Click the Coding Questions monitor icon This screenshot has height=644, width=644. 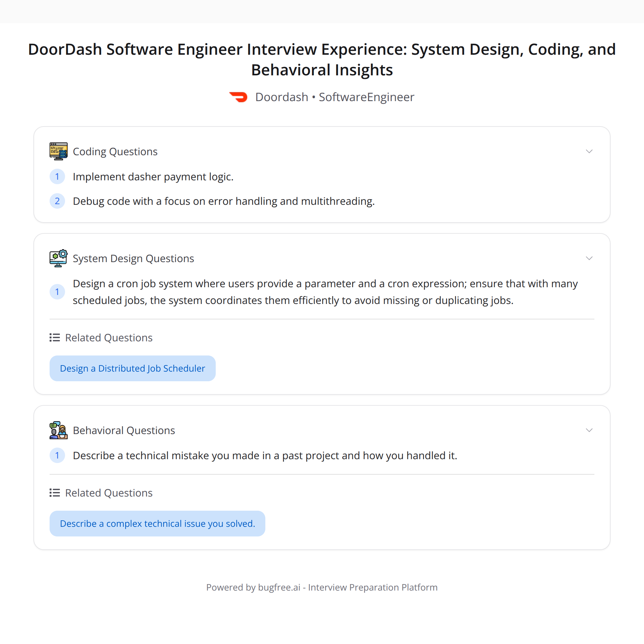(59, 151)
